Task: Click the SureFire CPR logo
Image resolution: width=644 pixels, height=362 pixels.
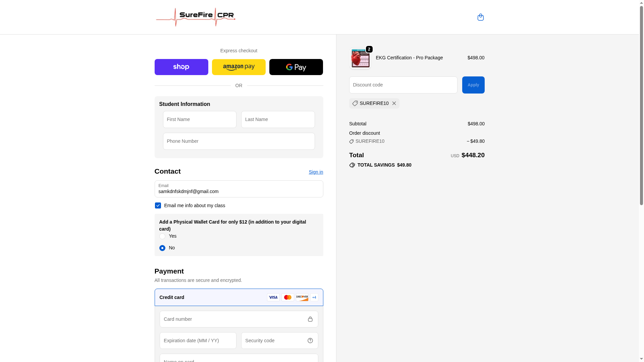Action: [x=196, y=17]
